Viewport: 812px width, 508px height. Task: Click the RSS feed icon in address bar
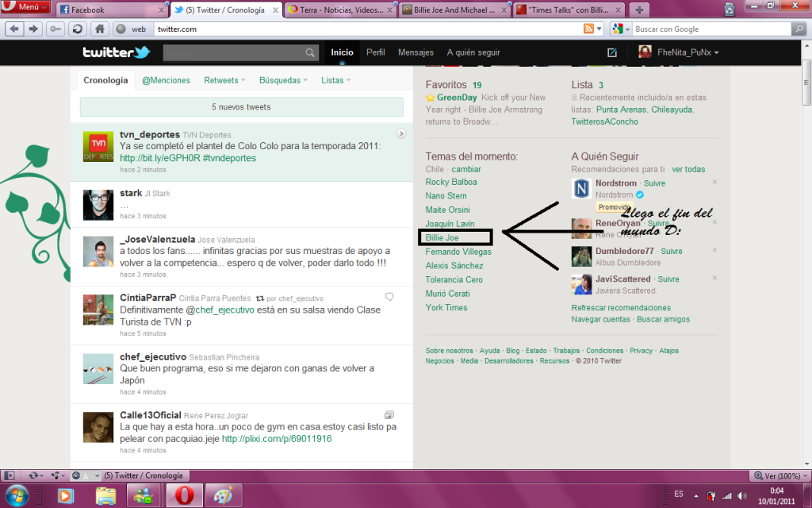point(588,29)
